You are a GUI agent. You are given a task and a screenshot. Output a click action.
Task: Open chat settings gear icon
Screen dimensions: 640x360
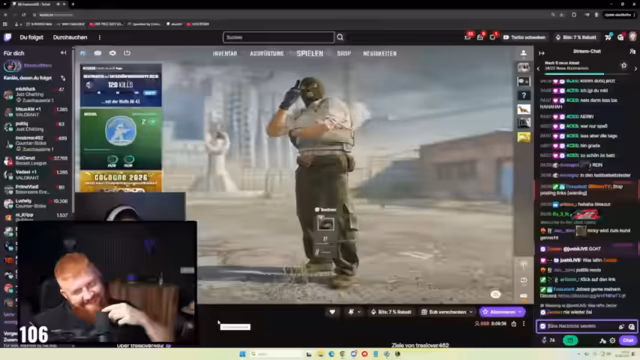coord(612,340)
